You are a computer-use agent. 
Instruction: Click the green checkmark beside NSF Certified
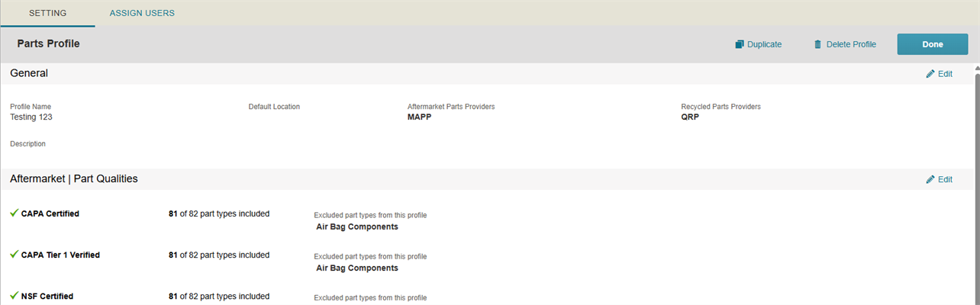click(14, 296)
